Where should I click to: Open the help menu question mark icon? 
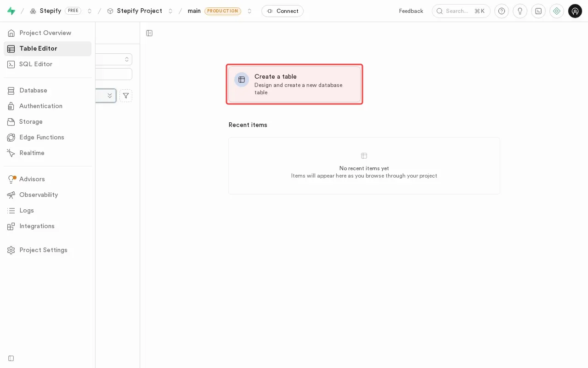(502, 11)
